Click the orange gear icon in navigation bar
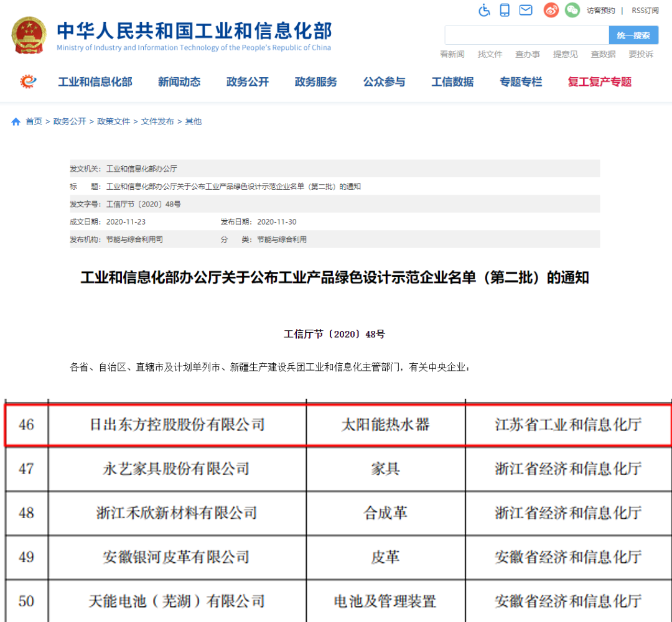This screenshot has width=672, height=622. 29,81
